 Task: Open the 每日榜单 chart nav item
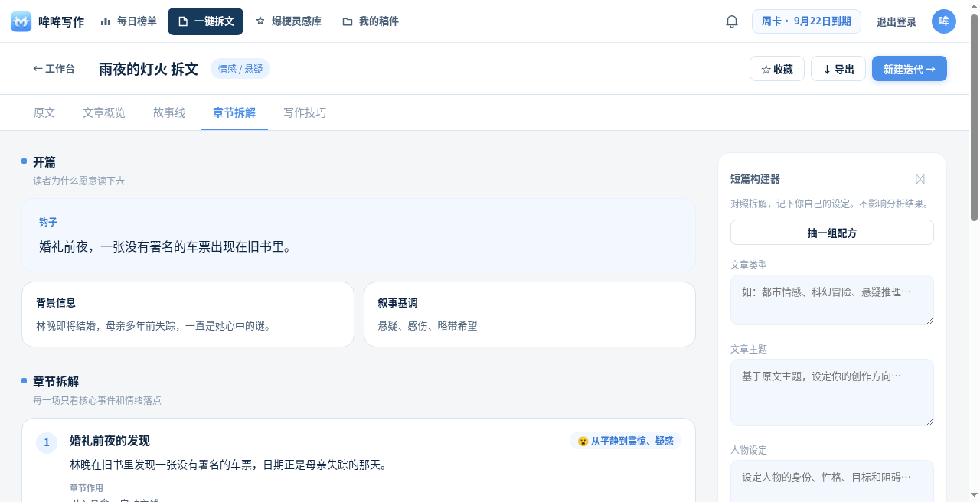(129, 21)
